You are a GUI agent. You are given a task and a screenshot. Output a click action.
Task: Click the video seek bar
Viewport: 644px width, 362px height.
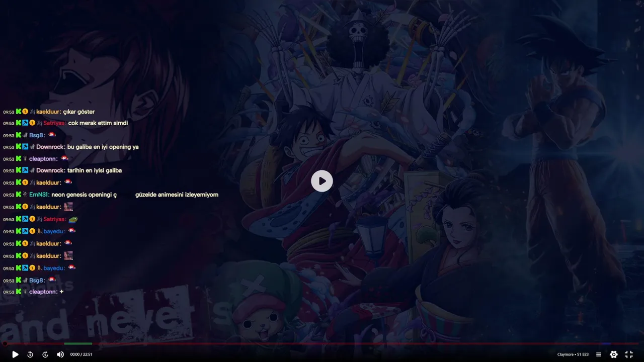322,344
